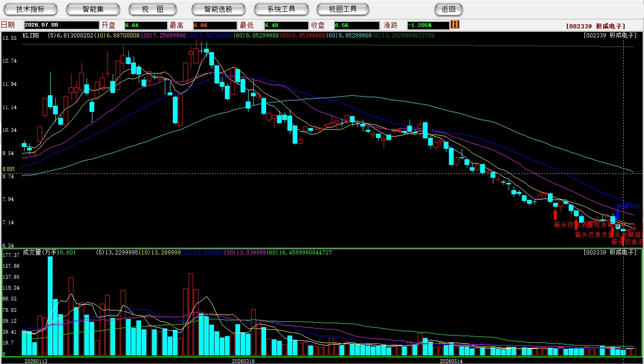Click the 日 period icon next to 涨跌
This screenshot has width=644, height=364.
(x=455, y=25)
